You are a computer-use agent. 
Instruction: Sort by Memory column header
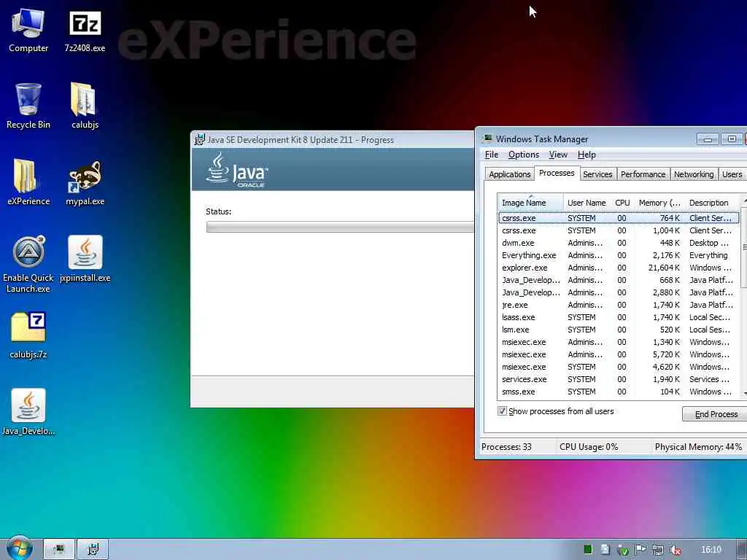click(x=659, y=203)
